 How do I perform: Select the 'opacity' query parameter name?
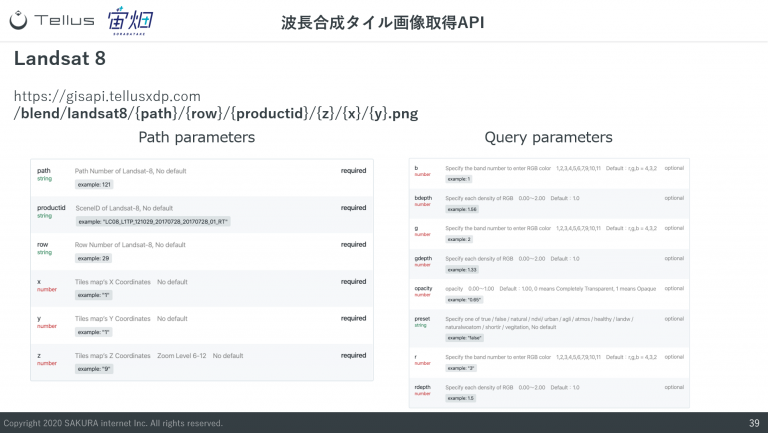423,289
